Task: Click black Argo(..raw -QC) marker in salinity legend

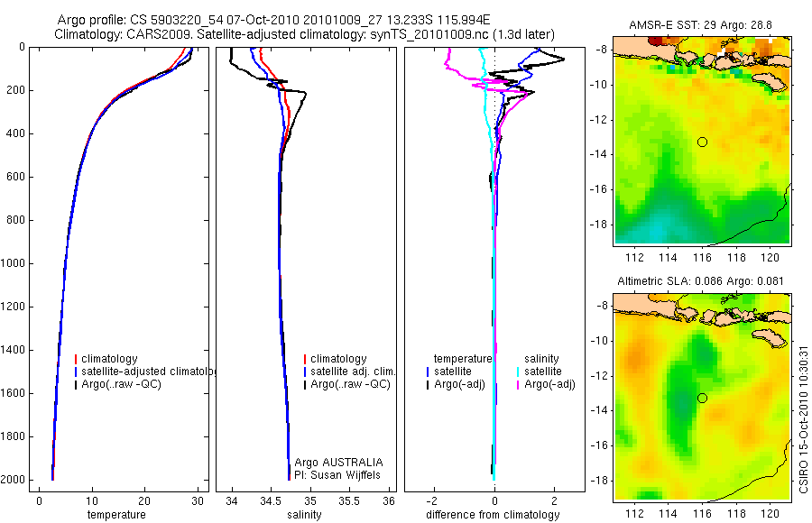Action: tap(305, 385)
